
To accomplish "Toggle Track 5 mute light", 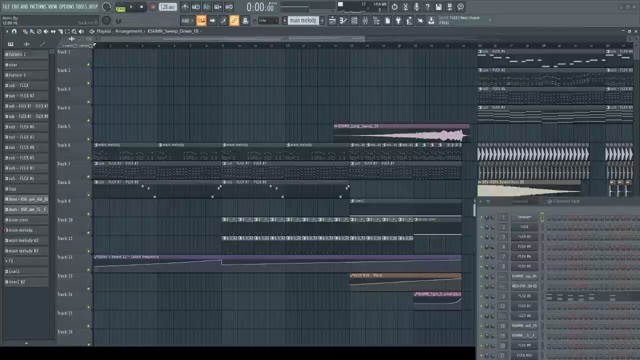I will pyautogui.click(x=89, y=139).
